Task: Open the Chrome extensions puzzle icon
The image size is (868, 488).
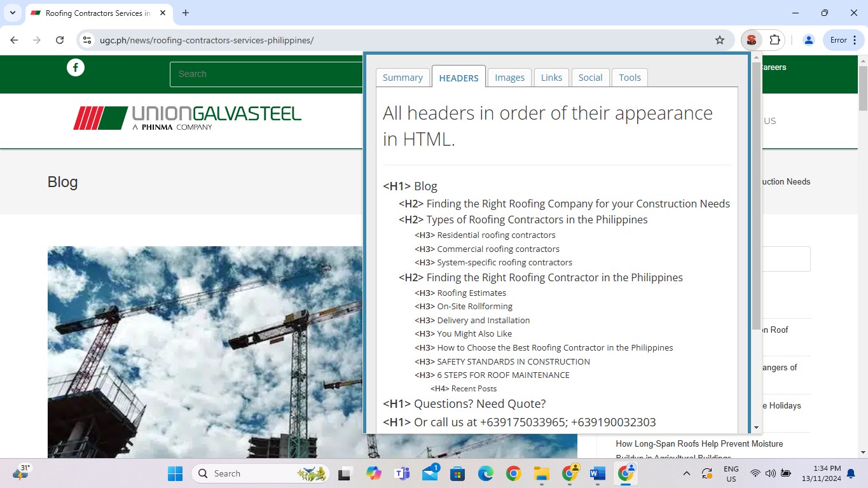Action: pyautogui.click(x=775, y=40)
